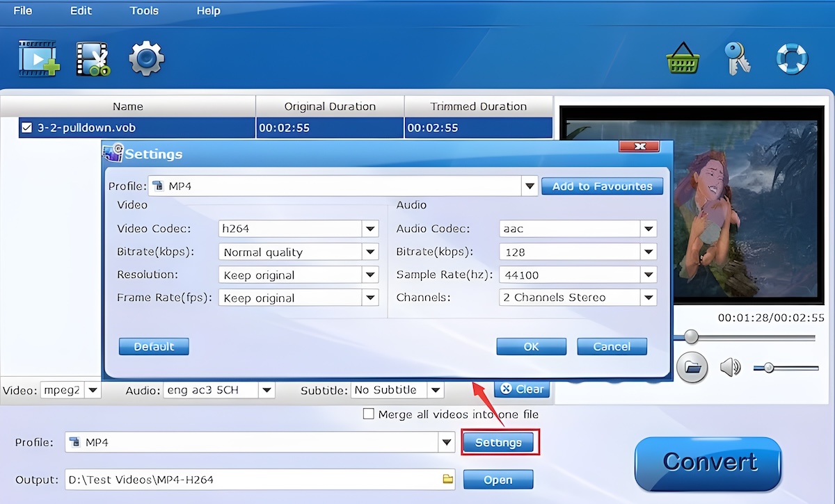The image size is (835, 504).
Task: Open the Edit menu
Action: pos(81,10)
